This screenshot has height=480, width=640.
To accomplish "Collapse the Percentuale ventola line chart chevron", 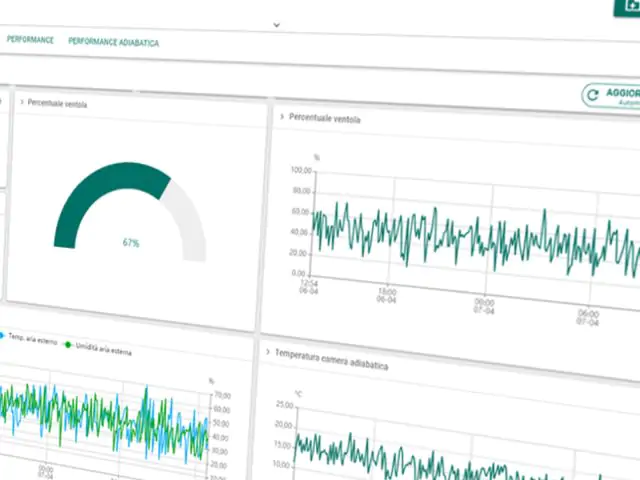I will (281, 117).
